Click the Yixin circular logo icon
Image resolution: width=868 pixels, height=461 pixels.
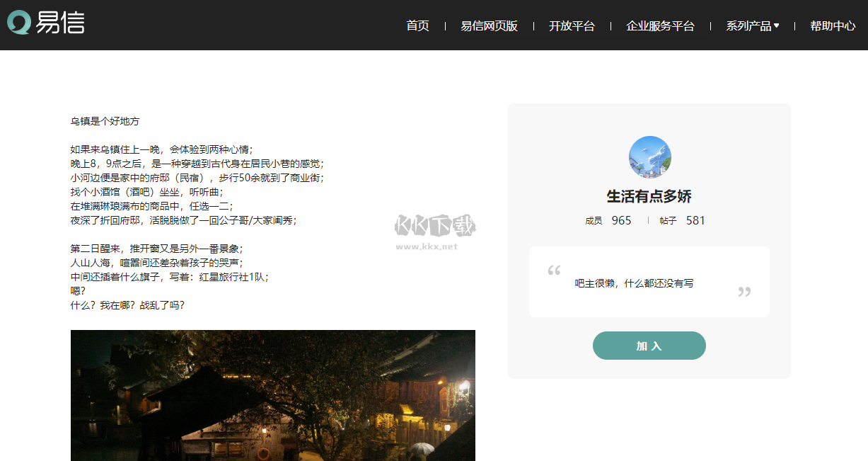pyautogui.click(x=19, y=23)
